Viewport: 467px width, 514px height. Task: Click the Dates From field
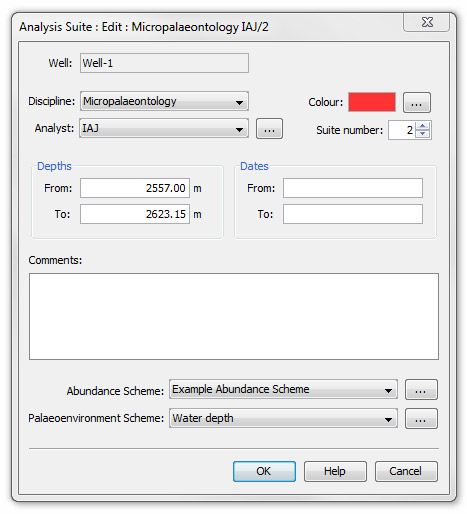click(353, 188)
